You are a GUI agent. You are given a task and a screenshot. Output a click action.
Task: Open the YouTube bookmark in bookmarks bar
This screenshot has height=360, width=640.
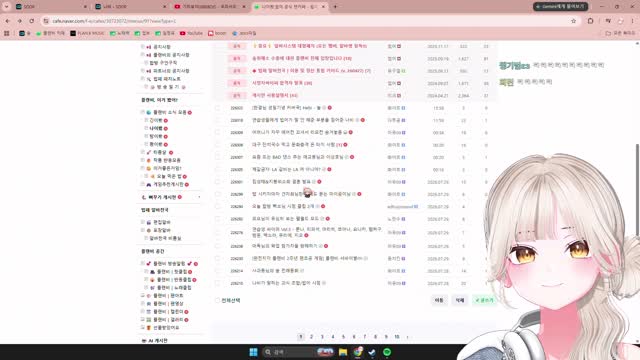coord(191,33)
